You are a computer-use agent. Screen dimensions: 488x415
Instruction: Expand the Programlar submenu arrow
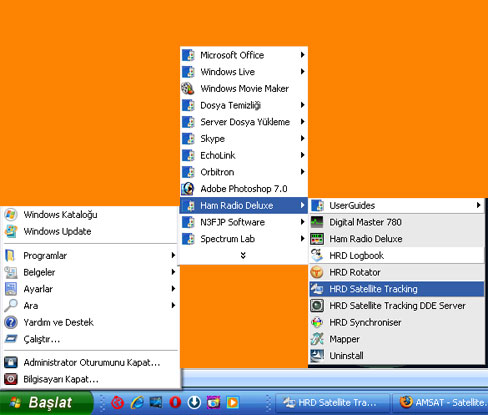173,255
